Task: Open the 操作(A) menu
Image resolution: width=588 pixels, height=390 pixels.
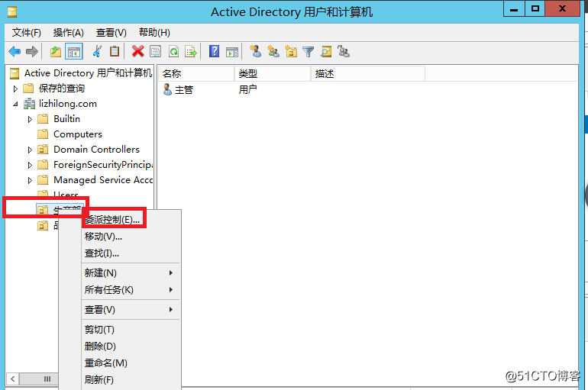Action: (68, 33)
